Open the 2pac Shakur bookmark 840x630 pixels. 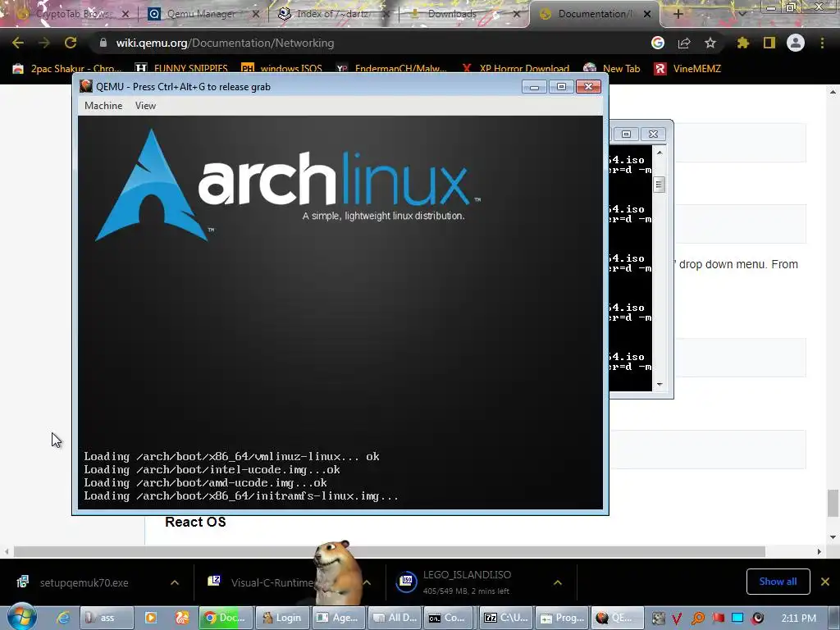pyautogui.click(x=67, y=69)
